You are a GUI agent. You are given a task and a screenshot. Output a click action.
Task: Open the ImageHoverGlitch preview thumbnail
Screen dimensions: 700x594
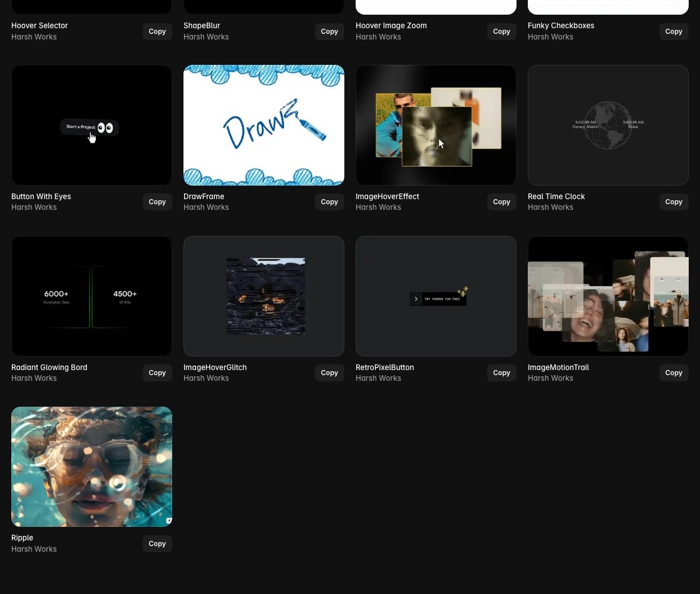click(264, 296)
